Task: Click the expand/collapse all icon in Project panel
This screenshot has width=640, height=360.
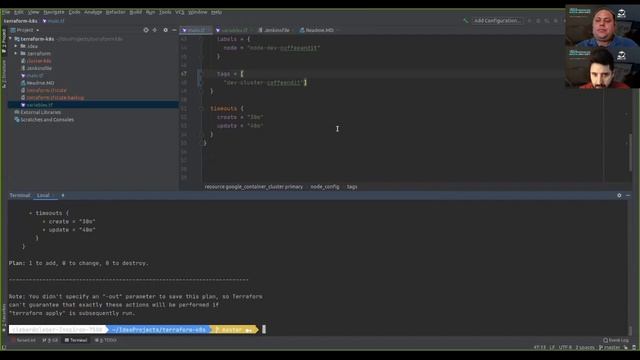Action: coord(155,30)
